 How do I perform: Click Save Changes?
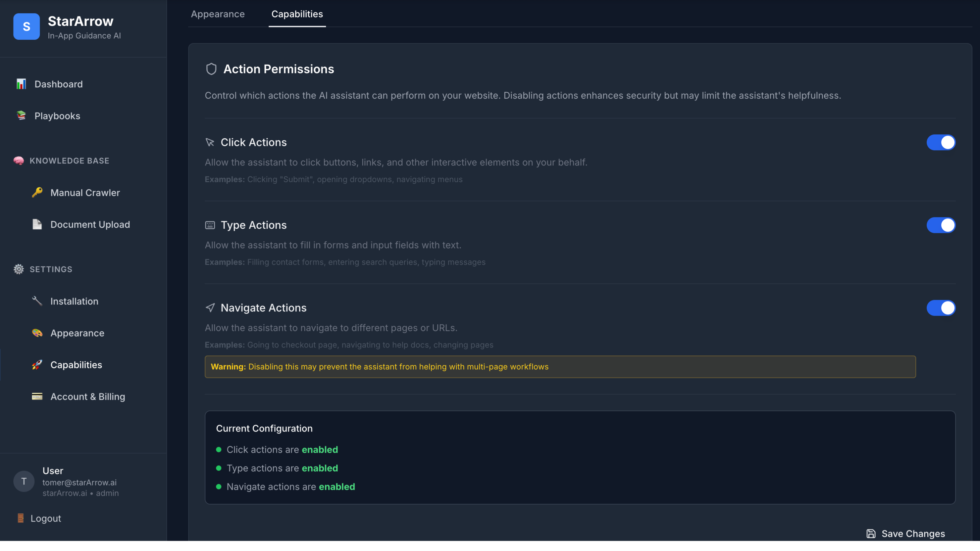906,533
